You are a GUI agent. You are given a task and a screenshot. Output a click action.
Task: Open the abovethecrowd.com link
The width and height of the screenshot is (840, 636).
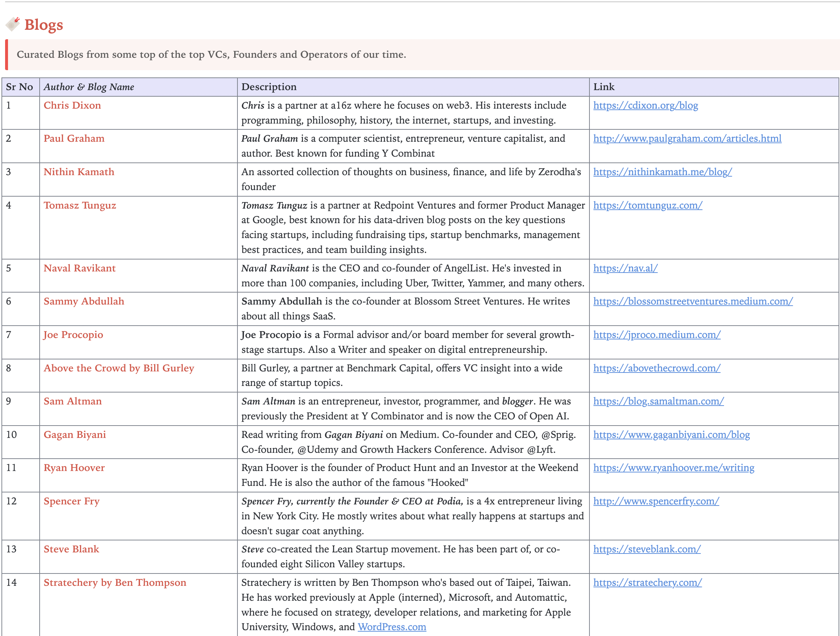[x=657, y=368]
